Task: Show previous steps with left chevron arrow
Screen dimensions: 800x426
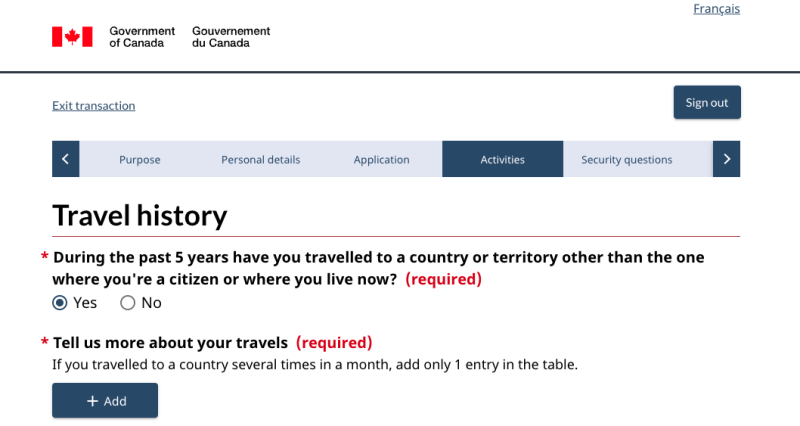Action: click(x=65, y=159)
